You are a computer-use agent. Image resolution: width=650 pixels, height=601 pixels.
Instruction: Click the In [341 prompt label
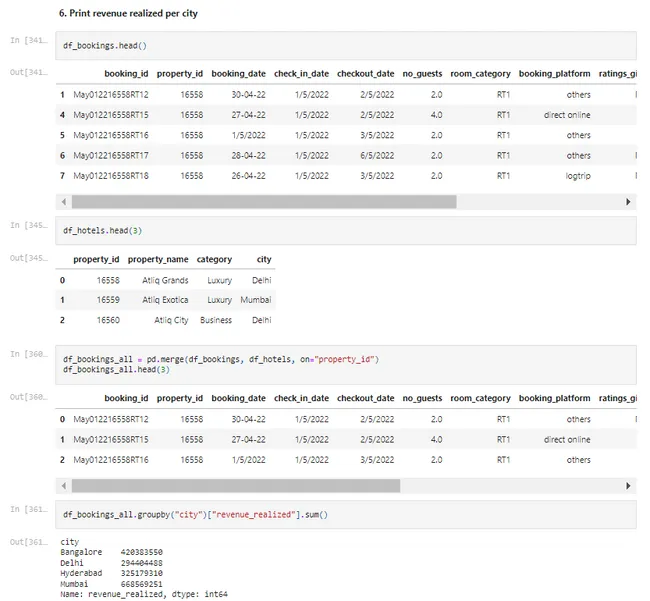tap(29, 40)
